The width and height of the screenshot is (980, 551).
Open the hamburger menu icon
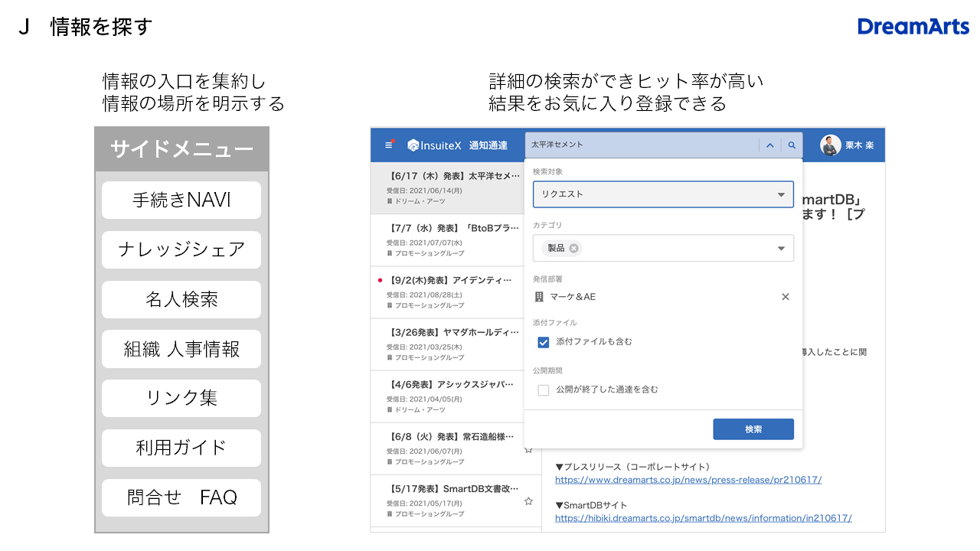[389, 145]
